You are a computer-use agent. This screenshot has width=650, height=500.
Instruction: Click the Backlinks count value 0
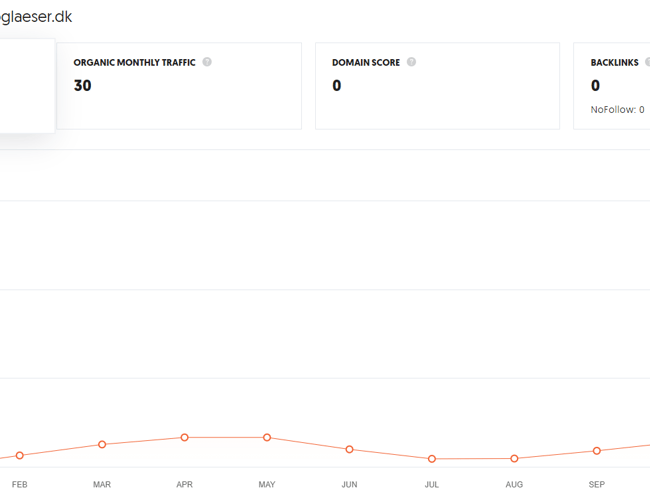[595, 86]
